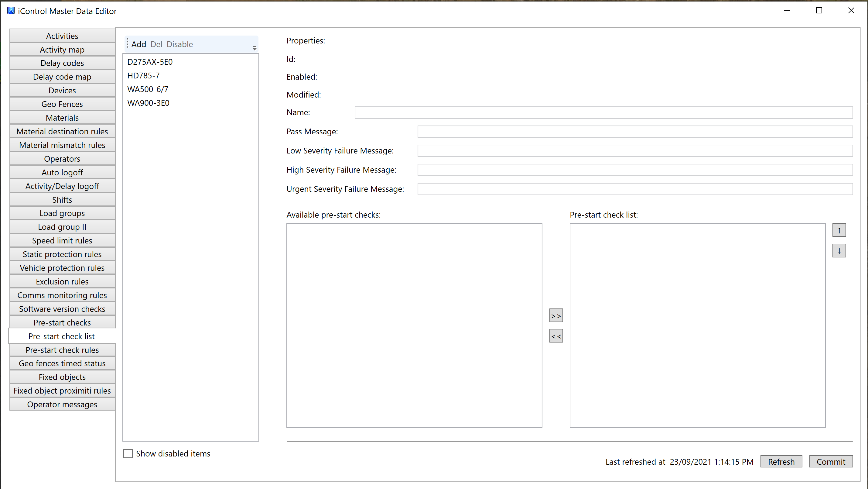
Task: Open Material mismatch rules tab
Action: 62,145
